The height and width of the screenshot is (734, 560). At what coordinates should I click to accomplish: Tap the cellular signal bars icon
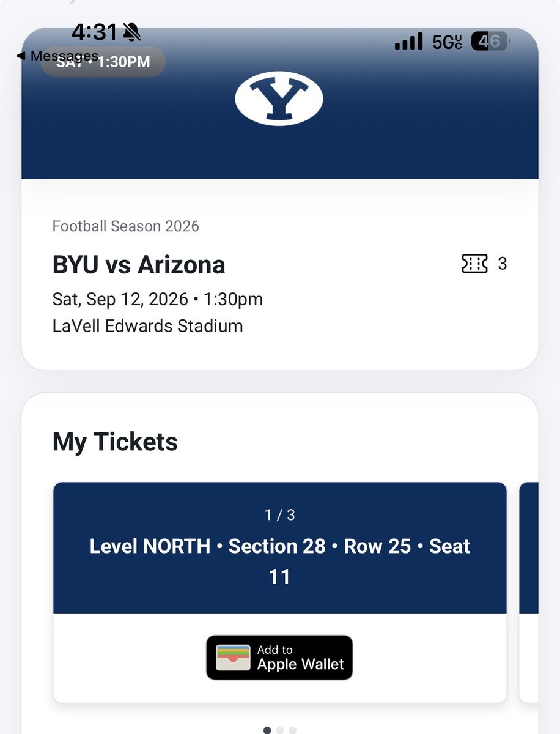[x=408, y=42]
